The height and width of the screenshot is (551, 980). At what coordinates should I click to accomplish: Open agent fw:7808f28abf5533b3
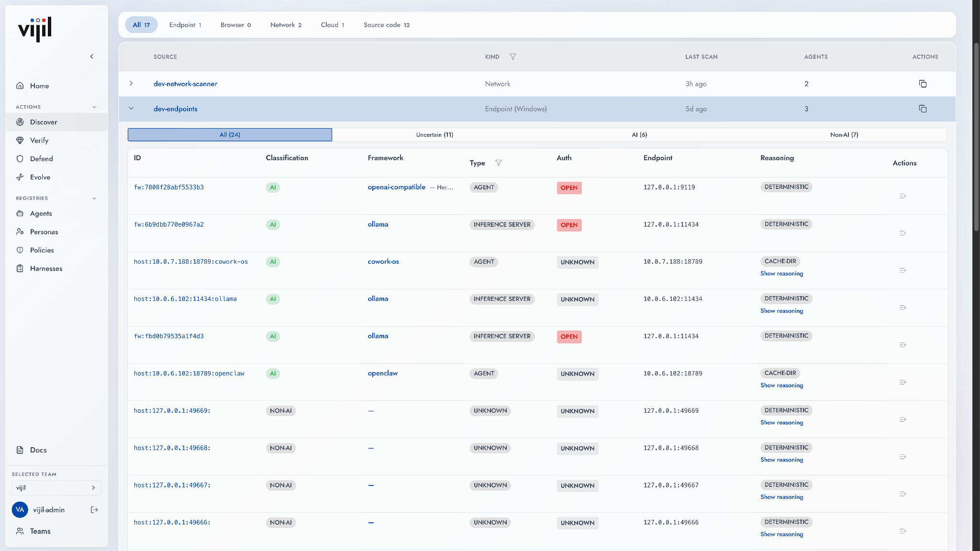[168, 187]
